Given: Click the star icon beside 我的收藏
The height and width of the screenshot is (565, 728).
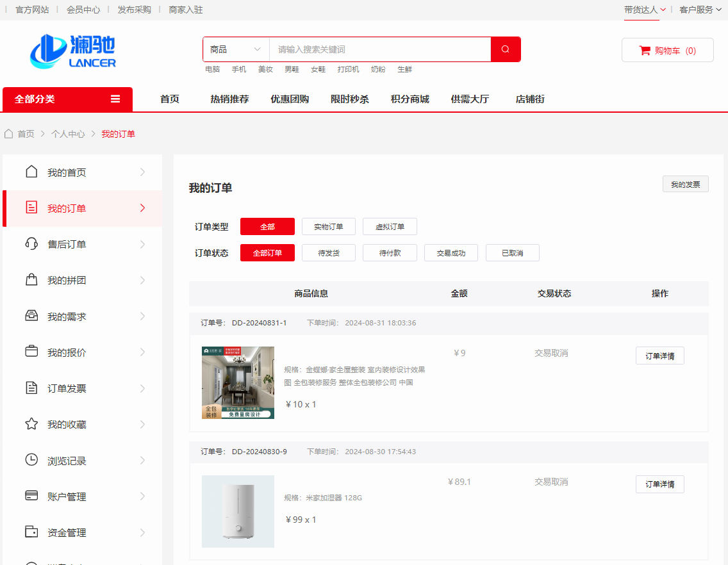Looking at the screenshot, I should click(31, 424).
